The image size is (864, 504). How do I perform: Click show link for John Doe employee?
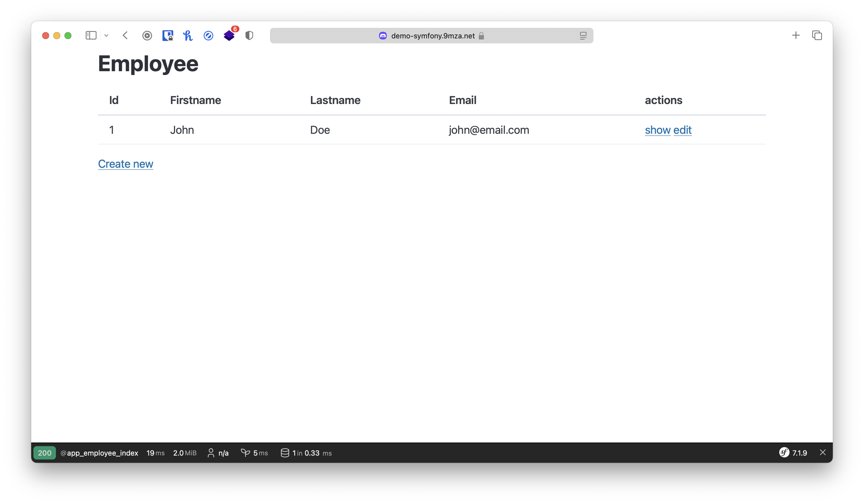click(x=657, y=130)
